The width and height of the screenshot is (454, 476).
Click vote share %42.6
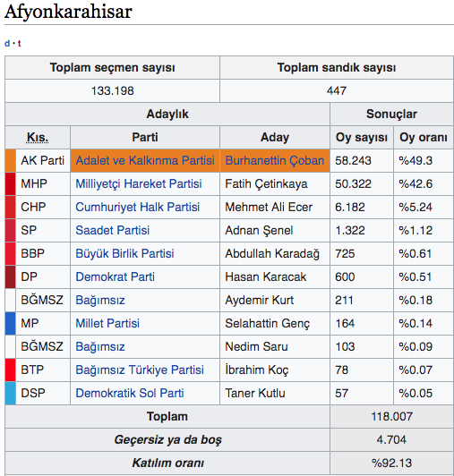[415, 184]
